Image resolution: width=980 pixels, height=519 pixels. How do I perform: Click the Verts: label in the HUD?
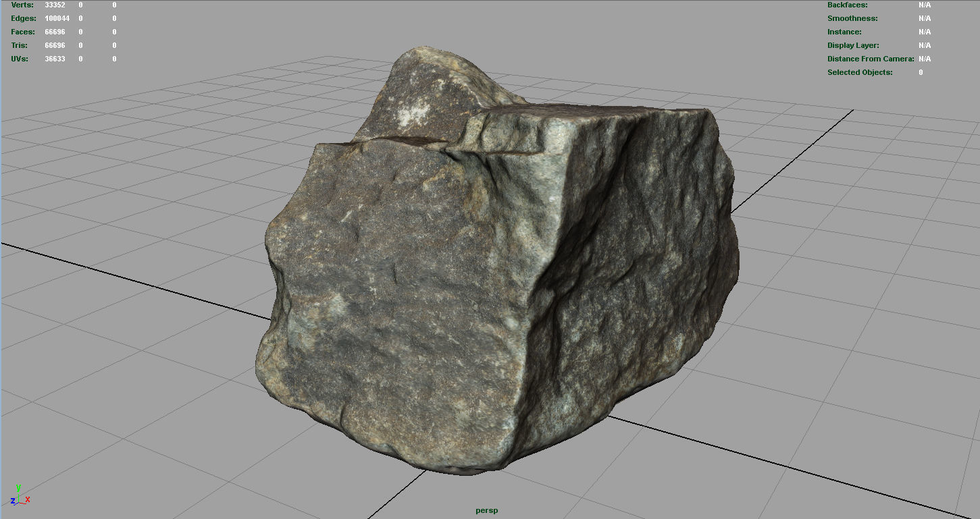pos(22,5)
